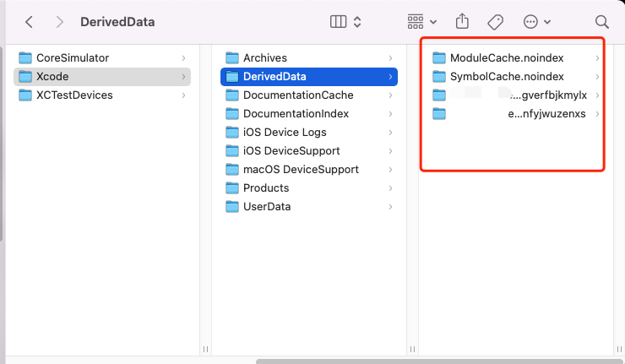Click the column view icon in toolbar
Image resolution: width=625 pixels, height=364 pixels.
[338, 21]
